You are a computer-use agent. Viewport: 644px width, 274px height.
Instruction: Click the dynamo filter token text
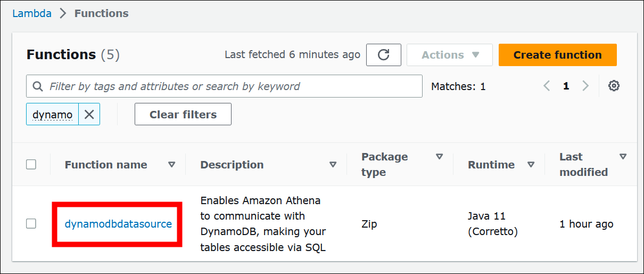53,114
